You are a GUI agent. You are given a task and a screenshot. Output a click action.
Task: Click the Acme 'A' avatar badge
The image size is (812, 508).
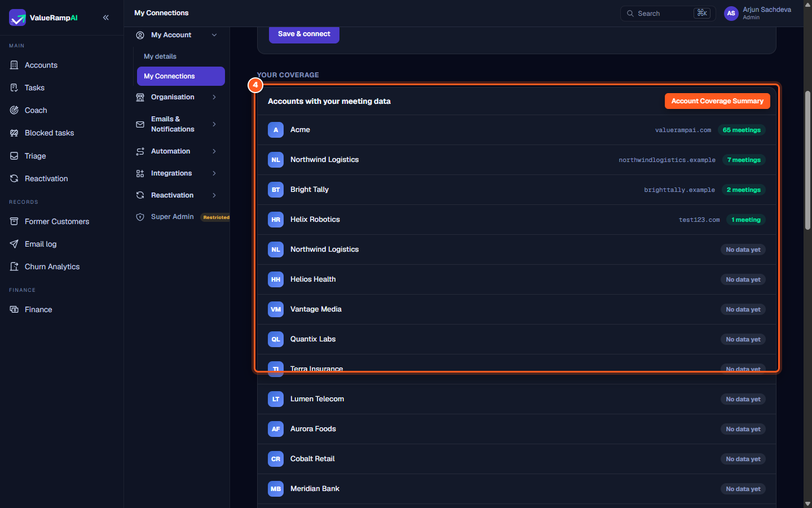click(276, 130)
